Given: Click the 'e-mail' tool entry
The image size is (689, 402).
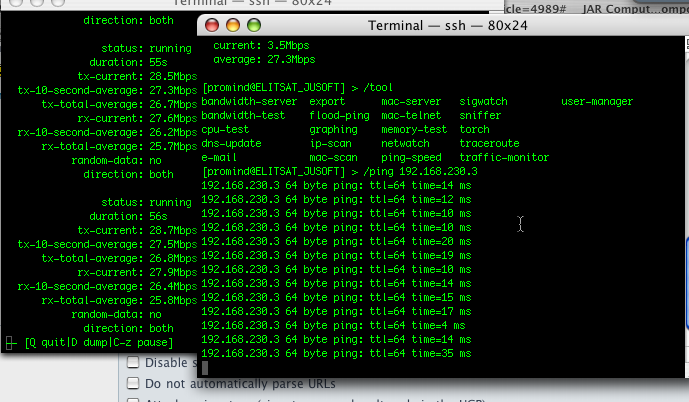Looking at the screenshot, I should pos(219,158).
